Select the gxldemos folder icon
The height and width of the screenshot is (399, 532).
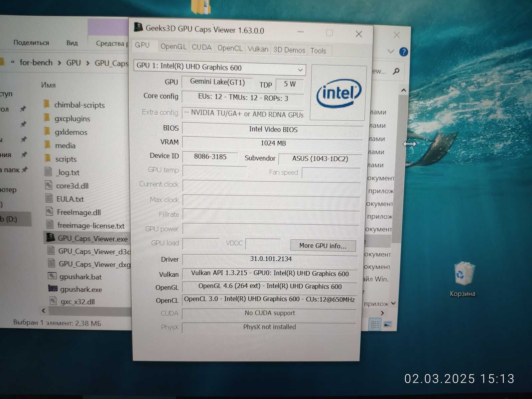click(47, 131)
